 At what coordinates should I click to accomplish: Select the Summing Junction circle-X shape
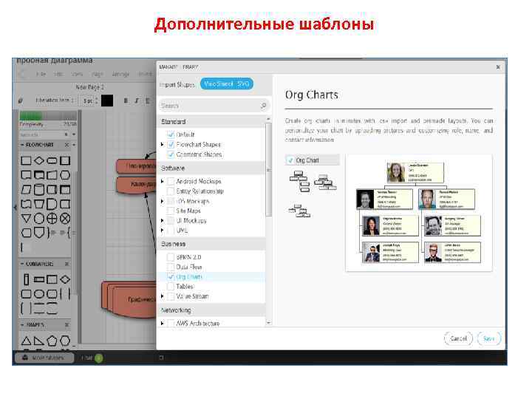coord(65,219)
